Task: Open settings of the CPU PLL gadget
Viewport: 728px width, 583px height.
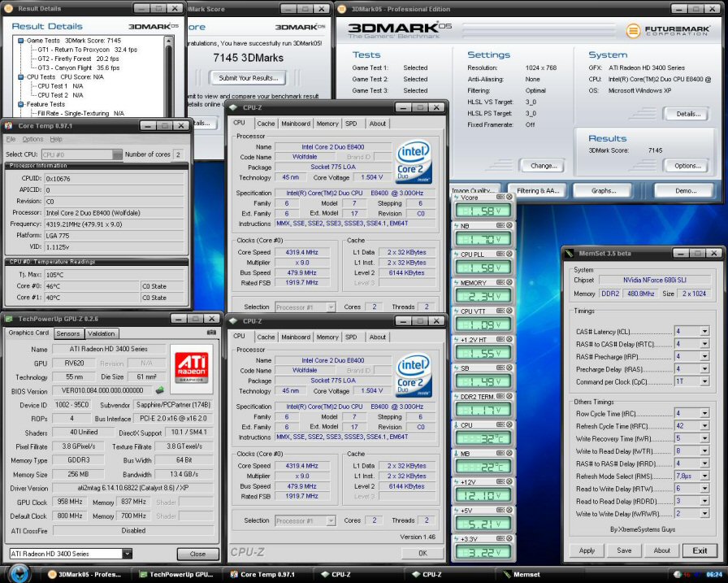Action: click(500, 254)
